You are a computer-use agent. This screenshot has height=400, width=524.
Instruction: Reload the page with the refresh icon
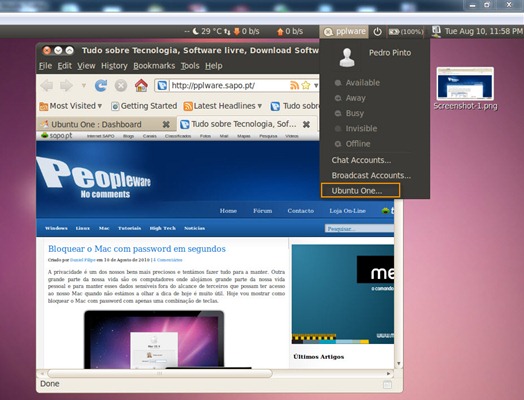click(101, 86)
